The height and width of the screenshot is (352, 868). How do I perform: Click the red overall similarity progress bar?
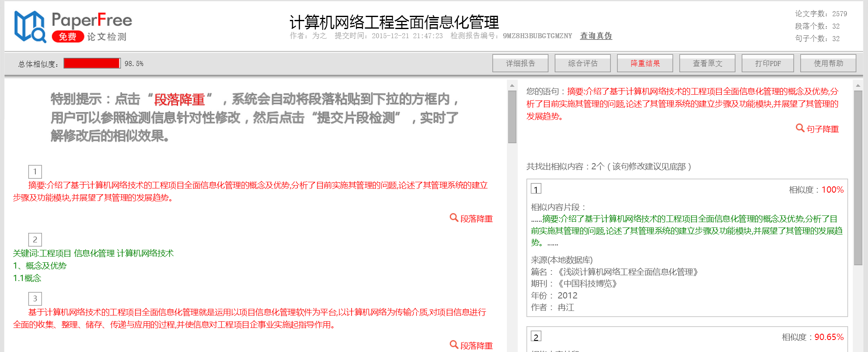[x=92, y=63]
